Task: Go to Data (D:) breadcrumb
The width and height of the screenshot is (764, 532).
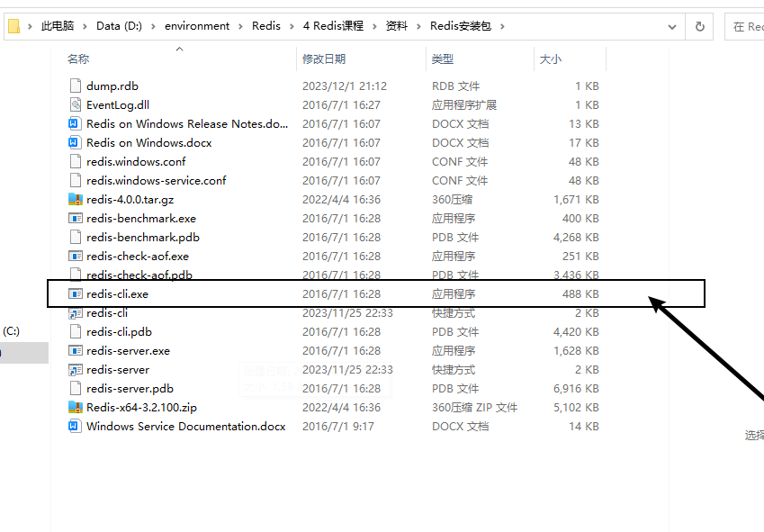Action: [x=119, y=26]
